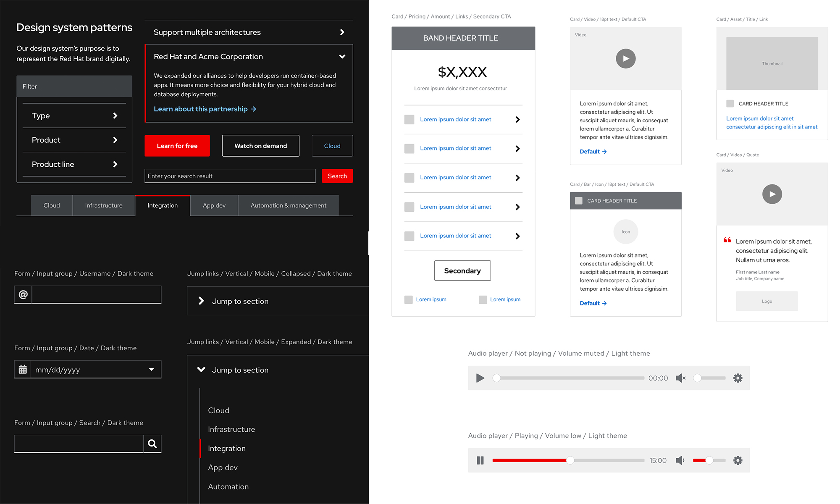Open settings gear on the playing audio player
This screenshot has height=504, width=840.
tap(738, 460)
